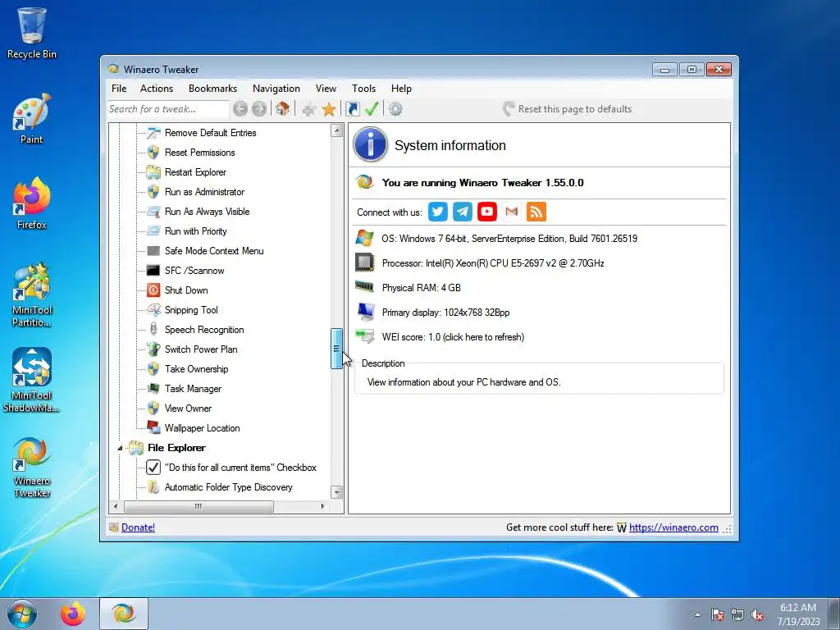The image size is (840, 630).
Task: Click the Action Center flag tray icon
Action: 717,615
